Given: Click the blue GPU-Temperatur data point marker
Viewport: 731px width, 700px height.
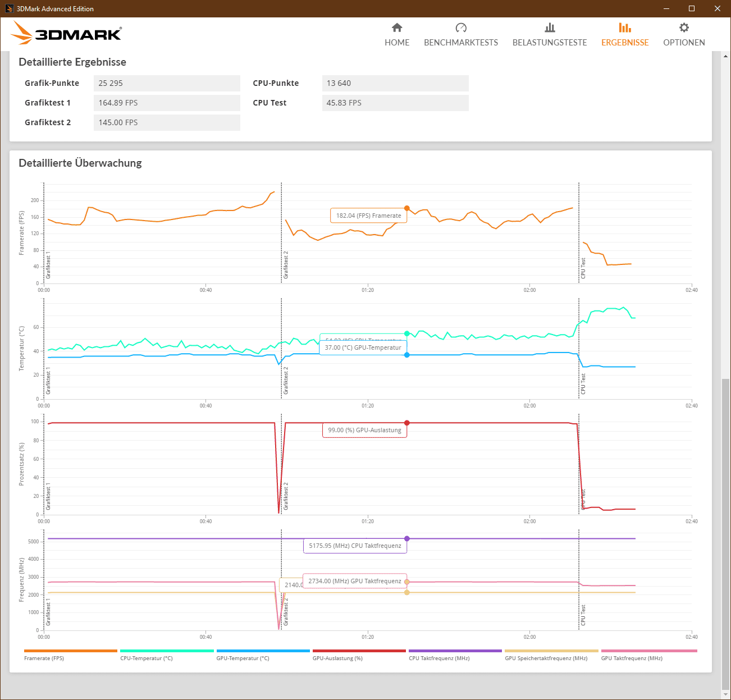Looking at the screenshot, I should click(407, 355).
